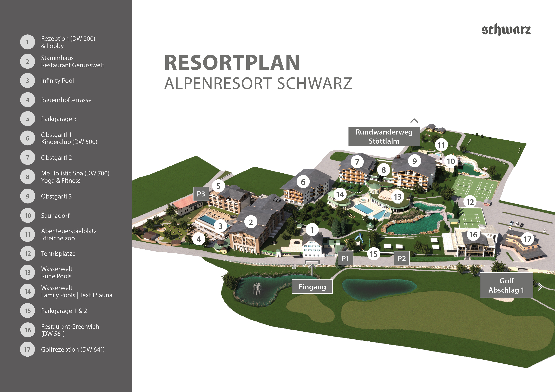
Task: Click legend circle 3 beside Infinity Pool
Action: point(28,80)
